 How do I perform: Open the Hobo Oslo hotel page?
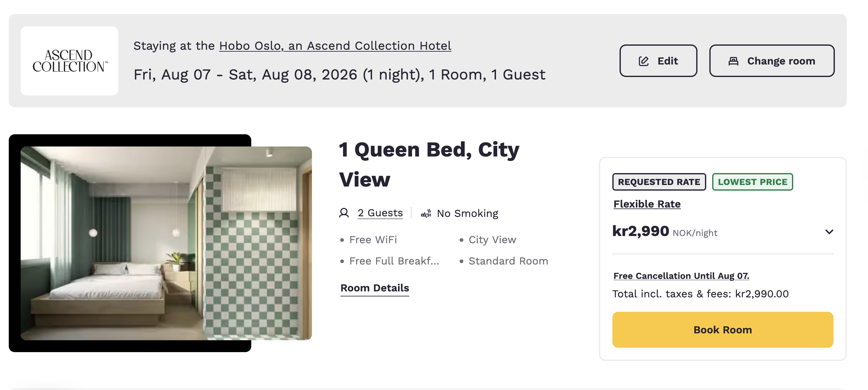pos(335,45)
